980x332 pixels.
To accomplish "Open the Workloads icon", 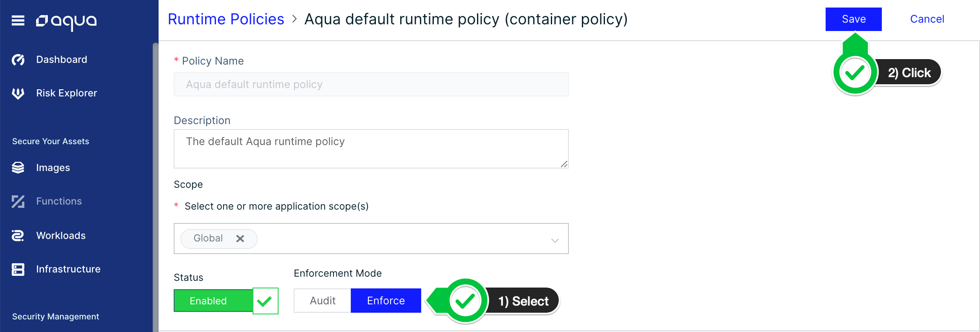I will coord(18,236).
